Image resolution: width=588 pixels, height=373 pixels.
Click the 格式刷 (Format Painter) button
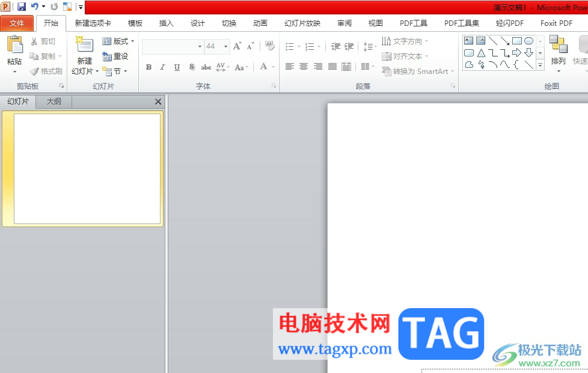[46, 71]
